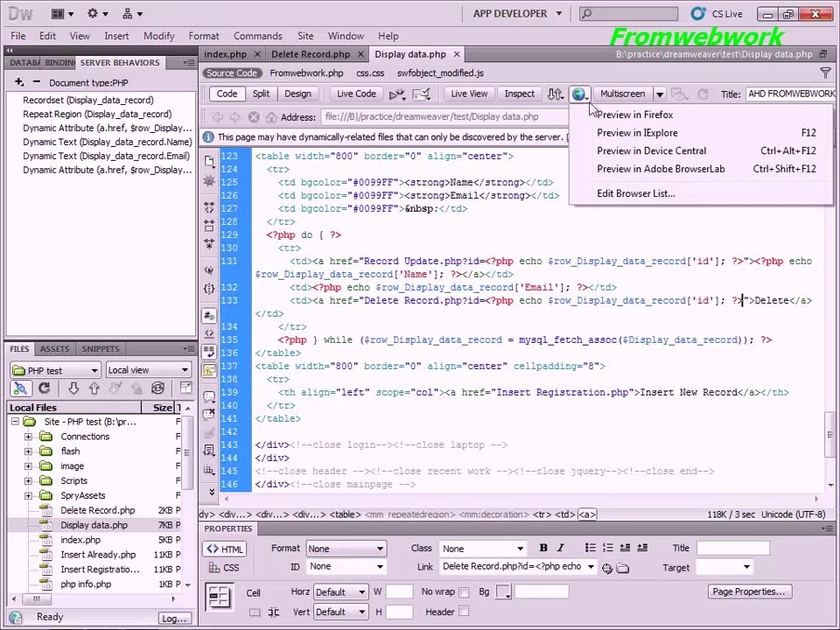The width and height of the screenshot is (840, 630).
Task: Expand the Connections folder
Action: (28, 437)
